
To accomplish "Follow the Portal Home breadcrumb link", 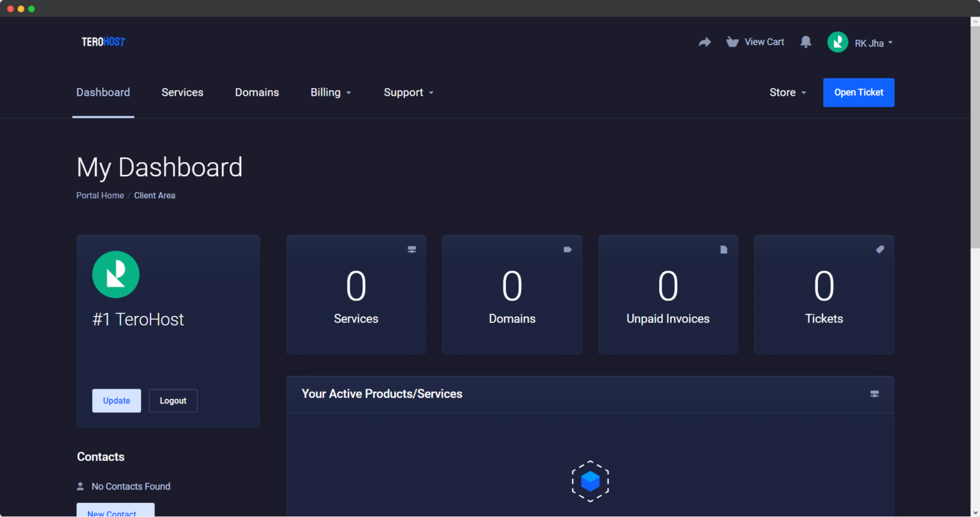I will (100, 195).
